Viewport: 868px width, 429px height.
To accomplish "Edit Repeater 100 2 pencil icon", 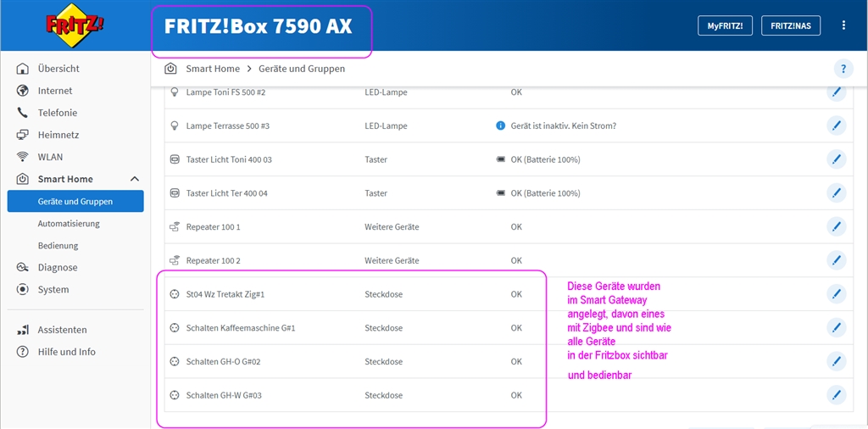I will pyautogui.click(x=837, y=260).
